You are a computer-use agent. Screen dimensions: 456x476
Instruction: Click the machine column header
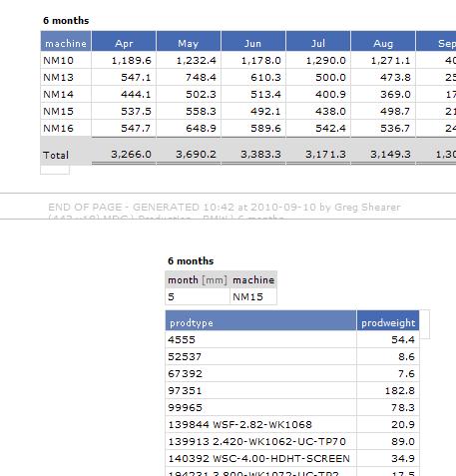(x=66, y=42)
